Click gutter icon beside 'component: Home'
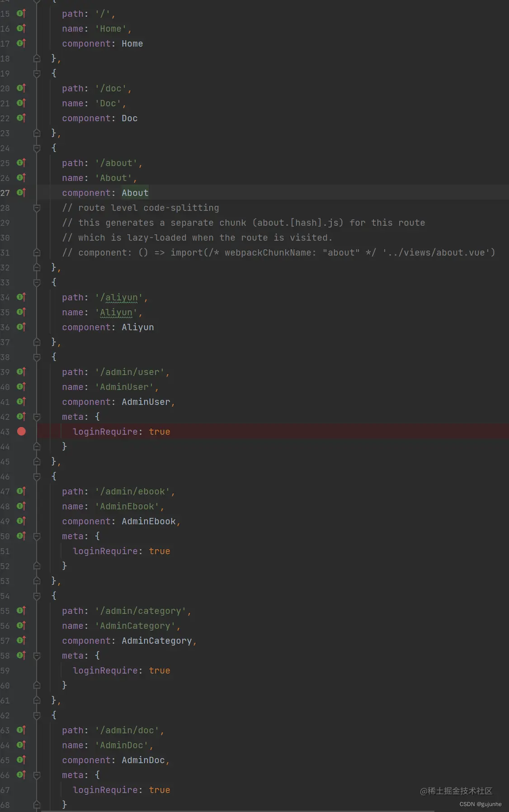This screenshot has width=509, height=812. [x=21, y=43]
